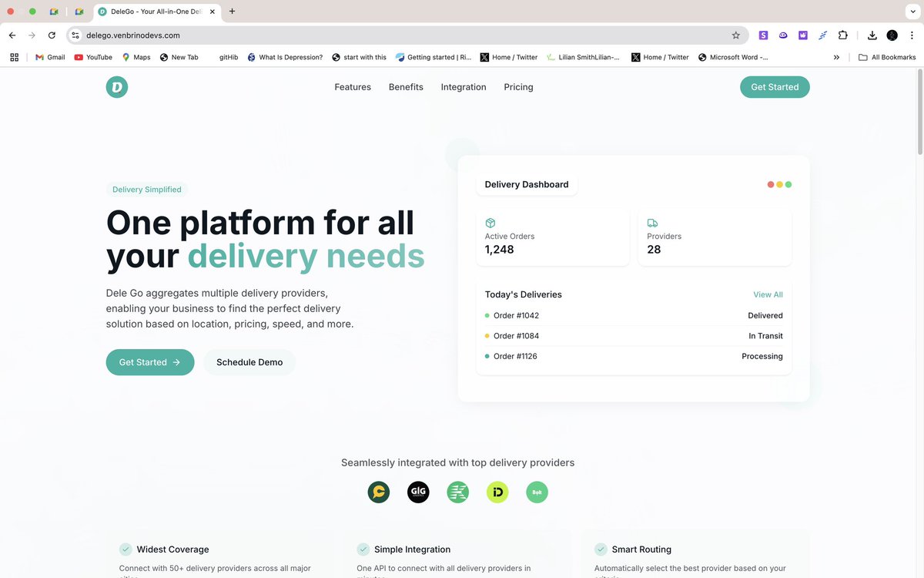The height and width of the screenshot is (578, 924).
Task: Click the lime green iD provider logo
Action: 497,492
